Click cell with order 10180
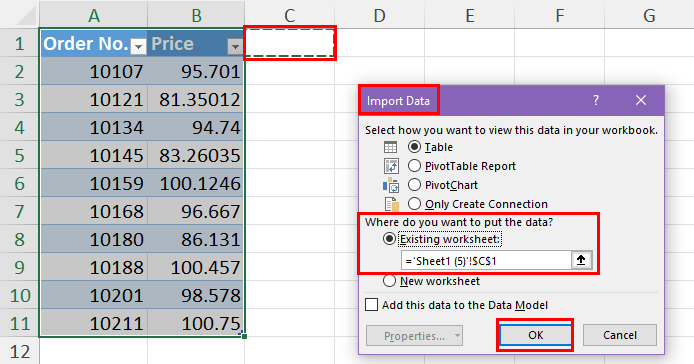694x364 pixels. (94, 240)
